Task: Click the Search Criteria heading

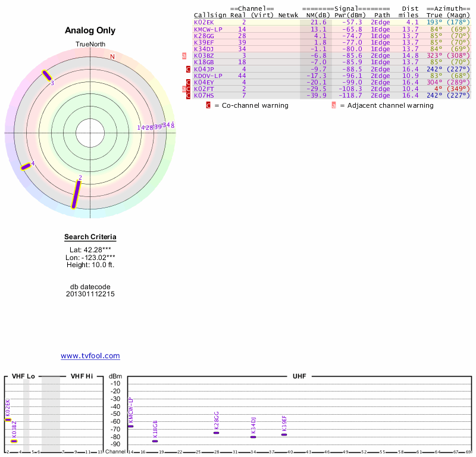Action: (90, 237)
